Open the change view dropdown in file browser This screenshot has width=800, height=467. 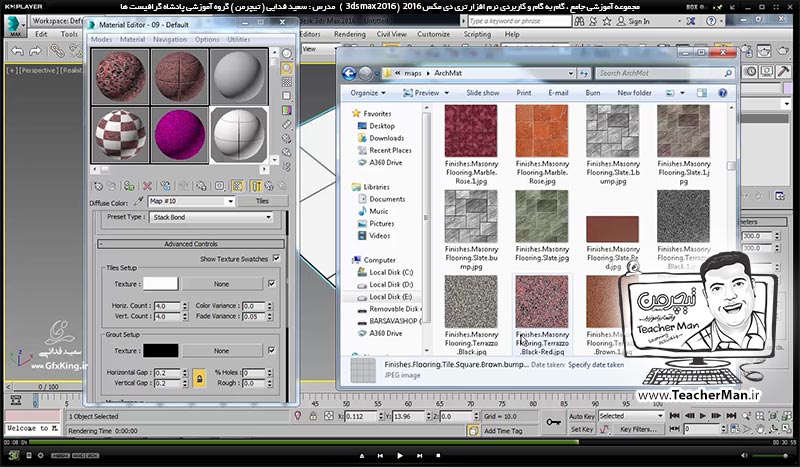coord(682,93)
